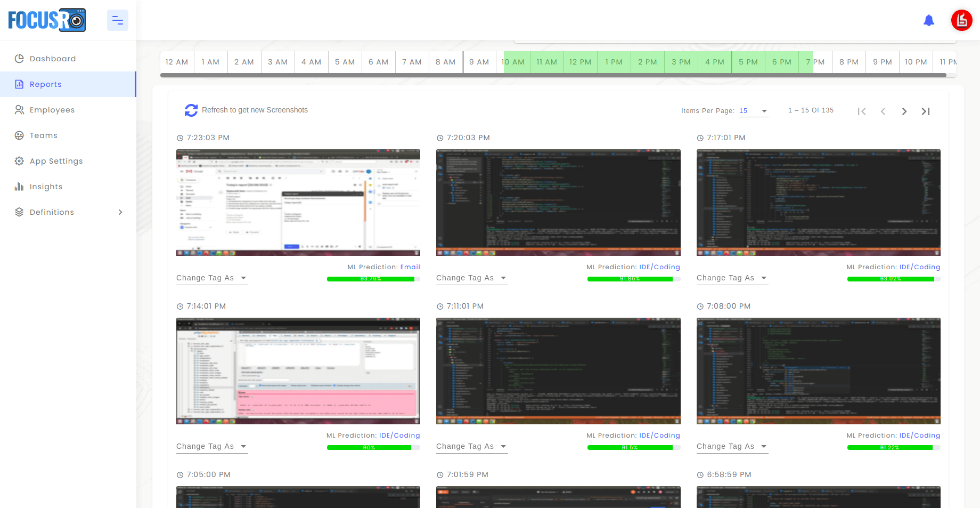Open the red user profile avatar
980x508 pixels.
[961, 20]
